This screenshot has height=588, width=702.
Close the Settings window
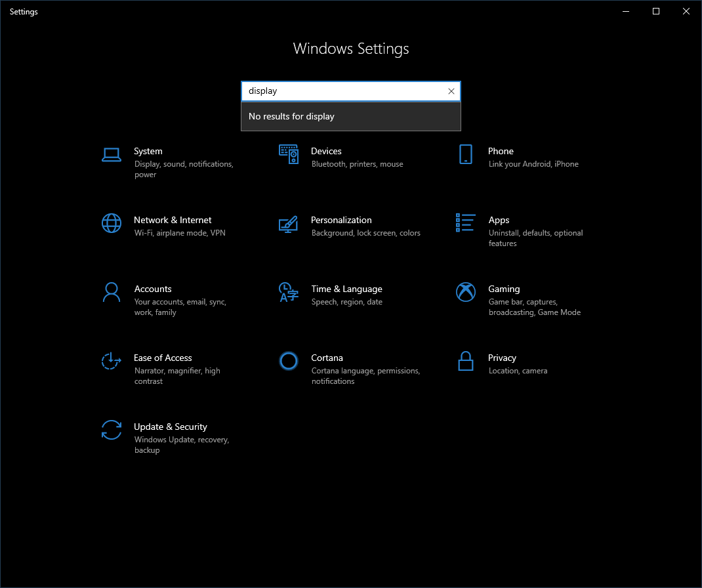(x=686, y=12)
